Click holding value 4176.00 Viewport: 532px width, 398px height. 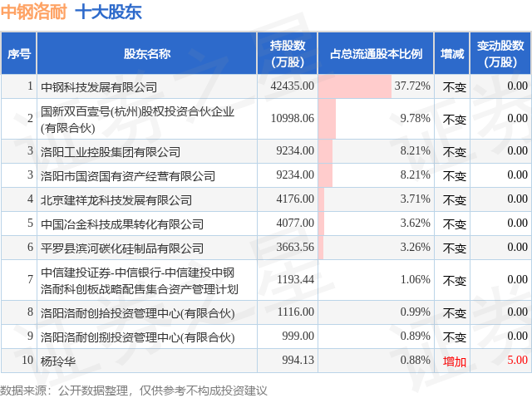pyautogui.click(x=295, y=199)
